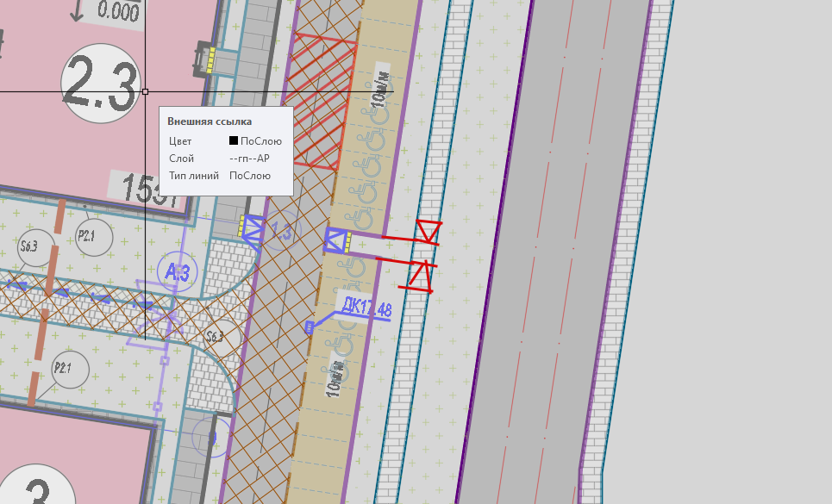Viewport: 832px width, 504px height.
Task: Select the upper red valve symbol
Action: 428,232
